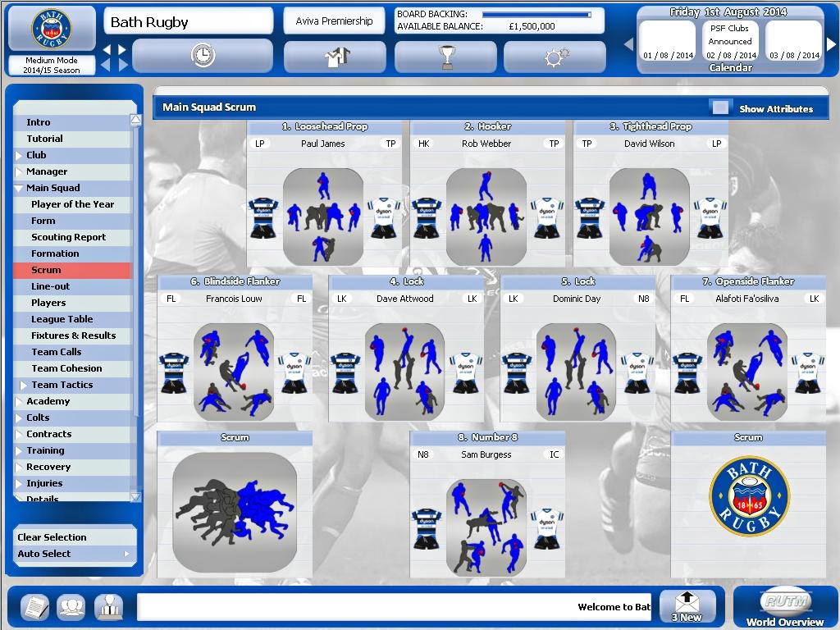Open the Auto Select submenu arrow
This screenshot has height=630, width=840.
127,554
